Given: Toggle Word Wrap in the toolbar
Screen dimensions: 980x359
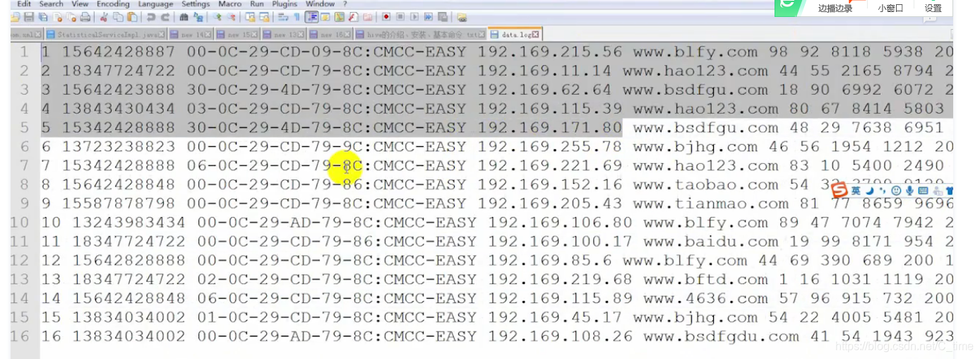Looking at the screenshot, I should [283, 17].
